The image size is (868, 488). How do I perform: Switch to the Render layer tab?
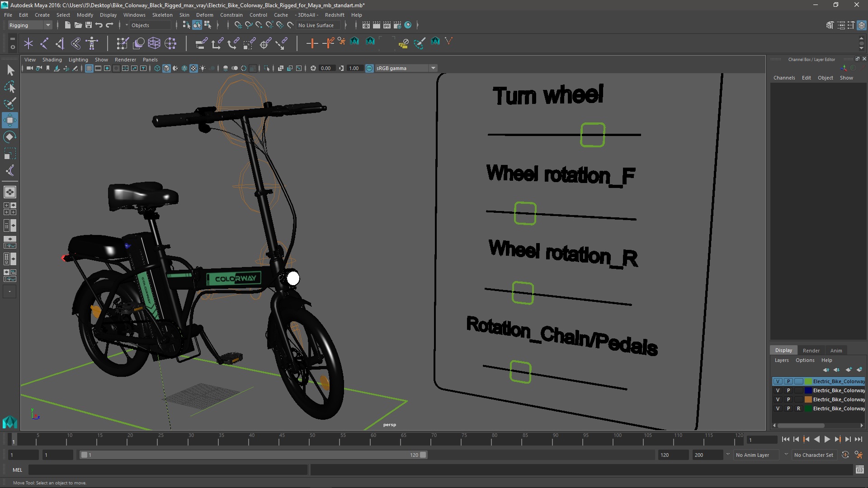(x=811, y=351)
